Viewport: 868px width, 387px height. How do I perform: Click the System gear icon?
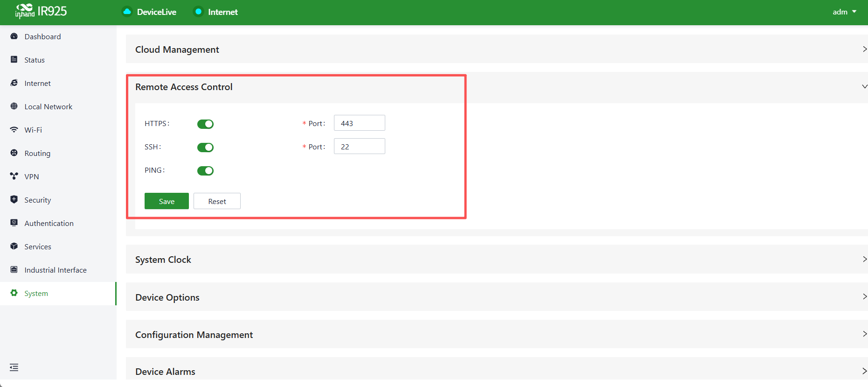pyautogui.click(x=14, y=293)
